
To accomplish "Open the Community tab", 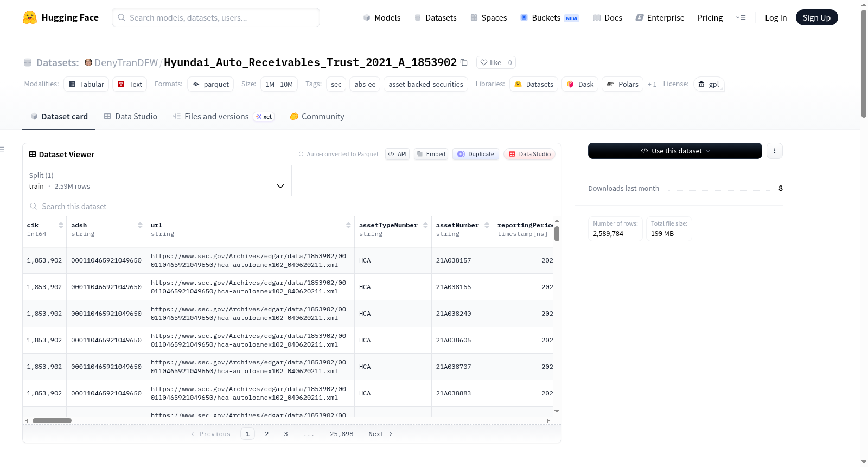I will 317,116.
